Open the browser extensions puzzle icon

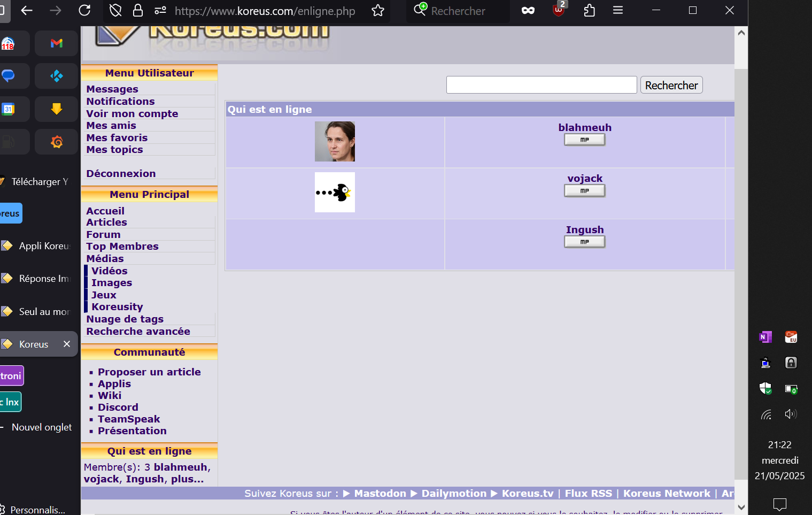589,11
